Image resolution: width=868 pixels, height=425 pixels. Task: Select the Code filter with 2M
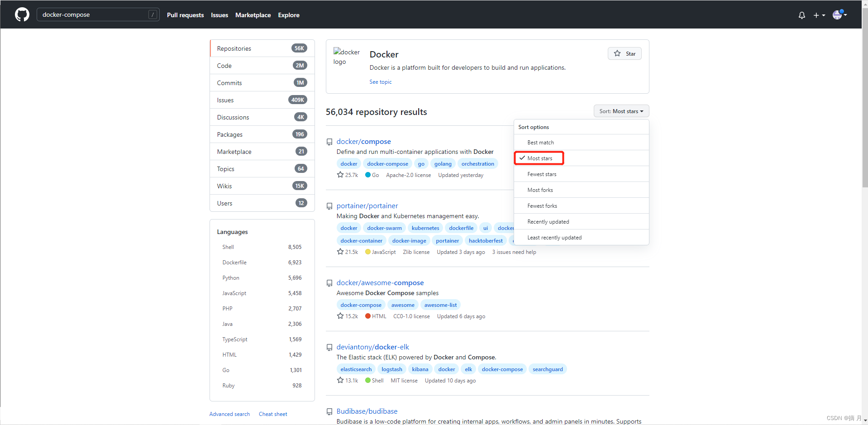click(x=262, y=66)
